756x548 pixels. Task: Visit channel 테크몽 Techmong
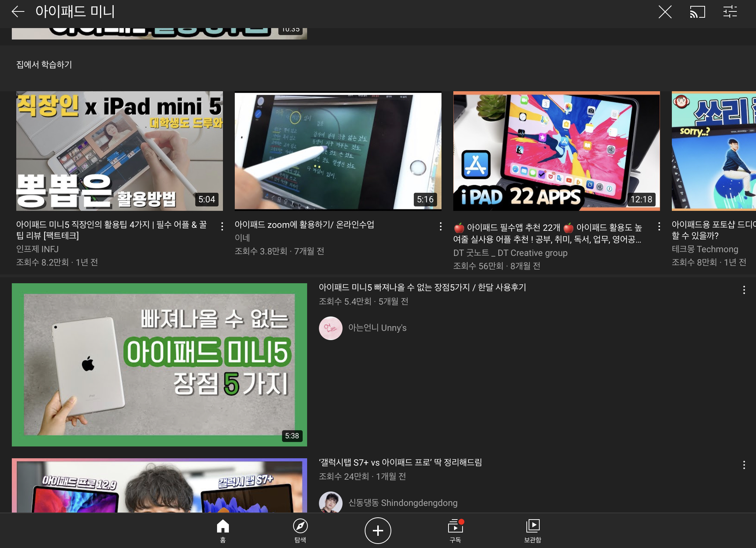(x=705, y=249)
